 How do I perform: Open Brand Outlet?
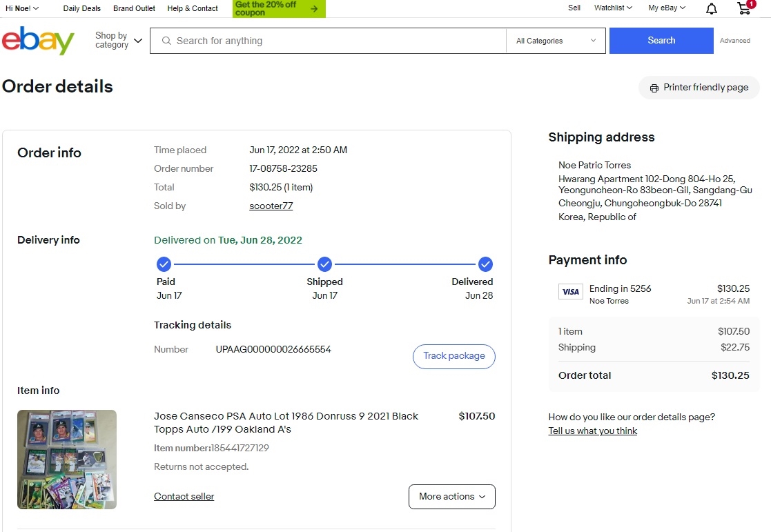pos(134,8)
